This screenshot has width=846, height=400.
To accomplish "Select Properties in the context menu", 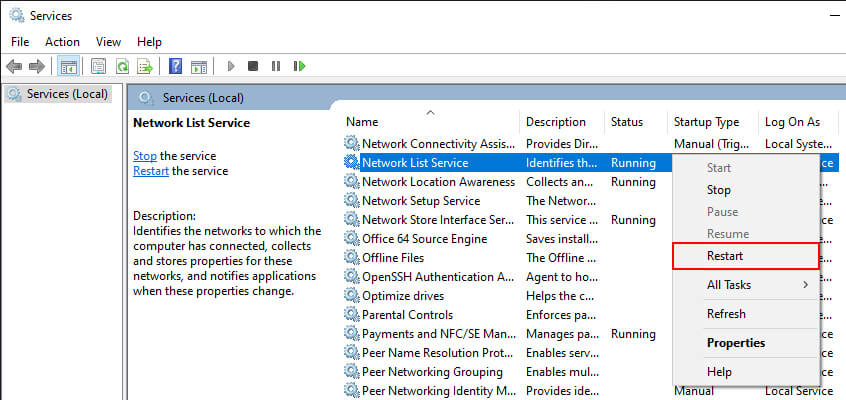I will [735, 343].
